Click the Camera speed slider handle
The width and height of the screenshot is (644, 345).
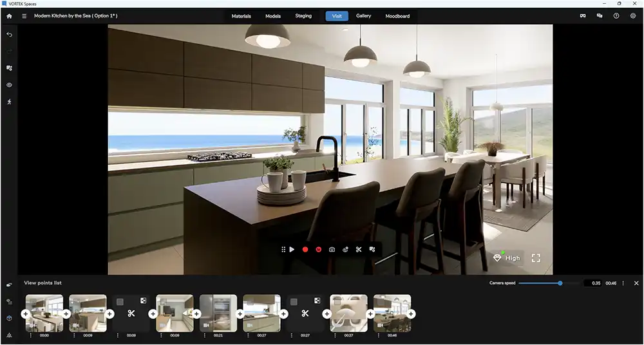tap(560, 283)
